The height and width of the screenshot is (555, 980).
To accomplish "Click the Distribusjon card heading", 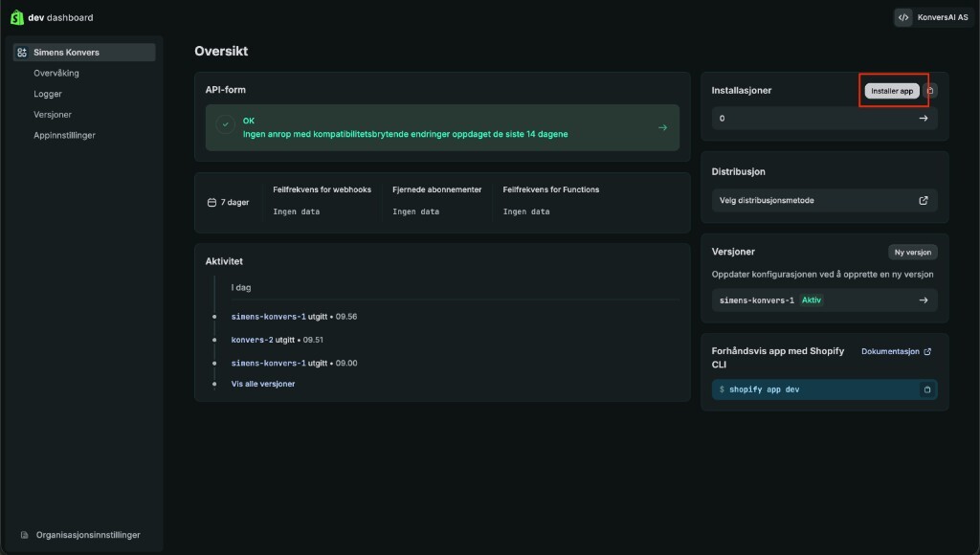I will point(738,172).
